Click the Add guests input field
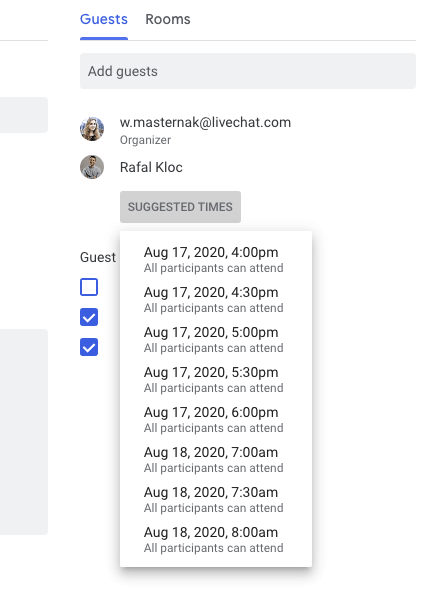This screenshot has width=441, height=599. [x=248, y=71]
